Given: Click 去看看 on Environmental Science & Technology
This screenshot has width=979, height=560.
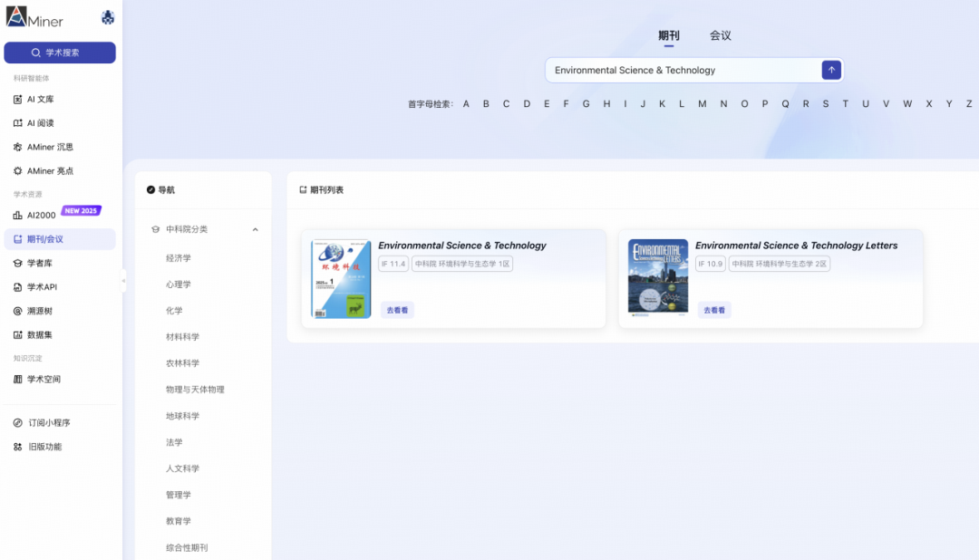Looking at the screenshot, I should click(x=396, y=309).
